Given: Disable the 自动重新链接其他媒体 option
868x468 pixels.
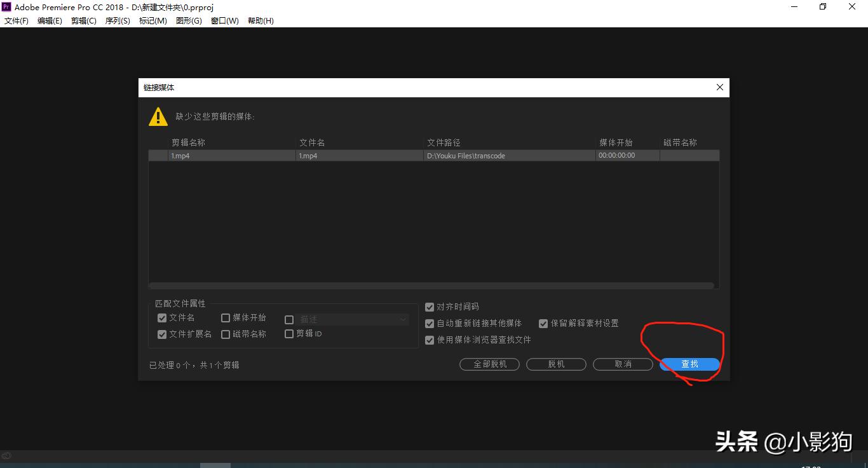Looking at the screenshot, I should (430, 323).
